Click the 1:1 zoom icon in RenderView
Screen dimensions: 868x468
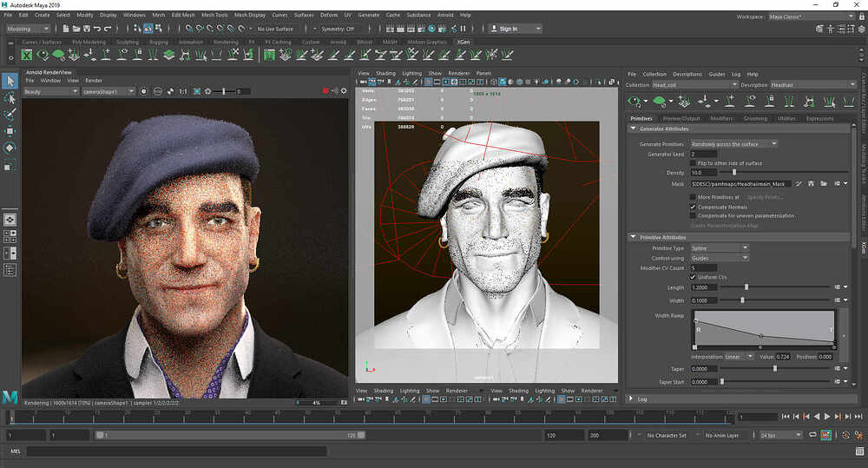pyautogui.click(x=182, y=91)
